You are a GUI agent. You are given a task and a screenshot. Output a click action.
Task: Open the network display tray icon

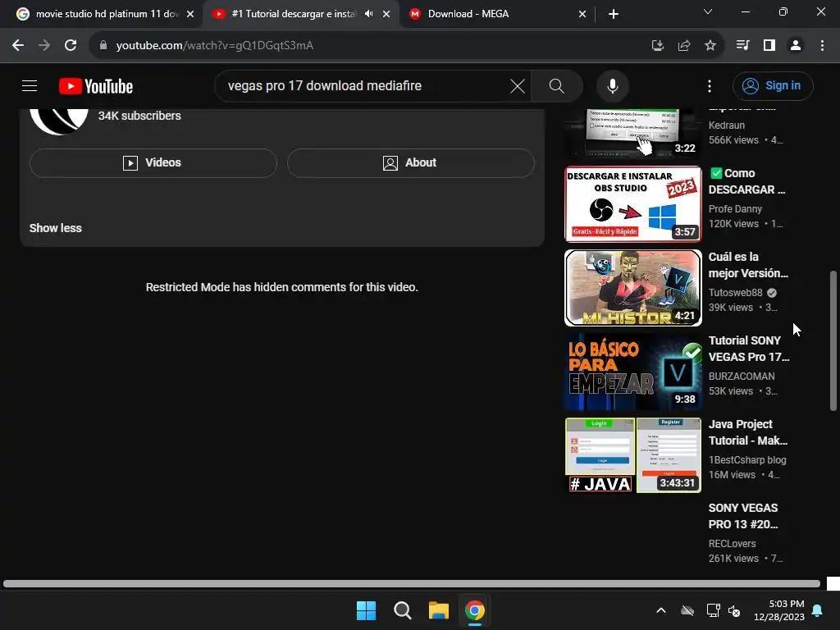[713, 610]
